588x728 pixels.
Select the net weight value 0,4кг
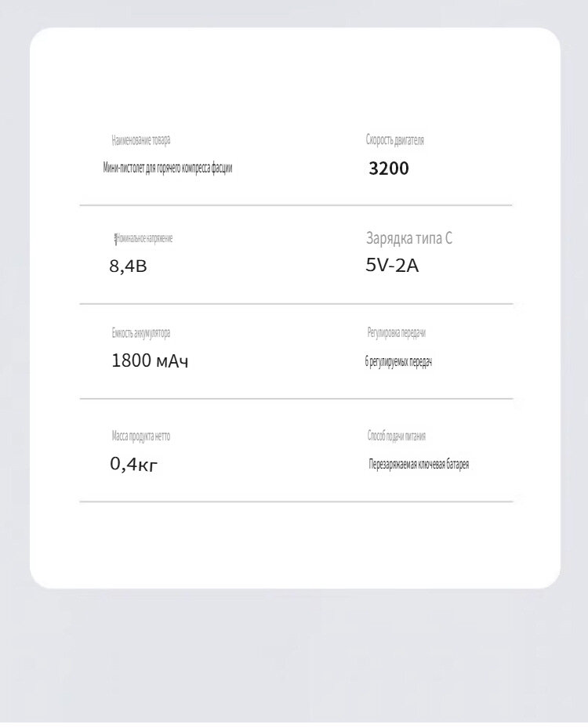click(134, 464)
